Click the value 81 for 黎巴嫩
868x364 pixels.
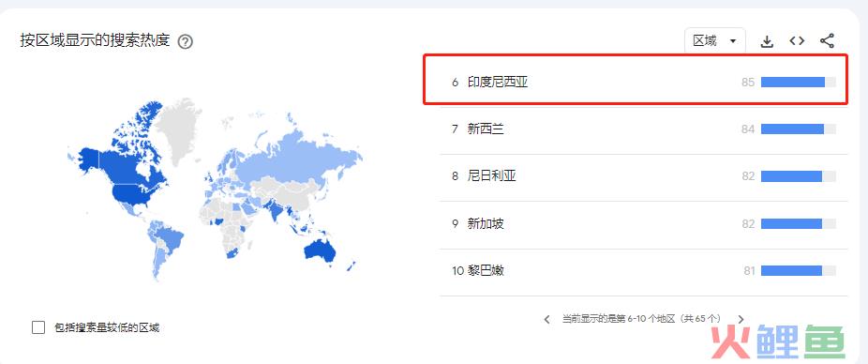click(x=749, y=271)
